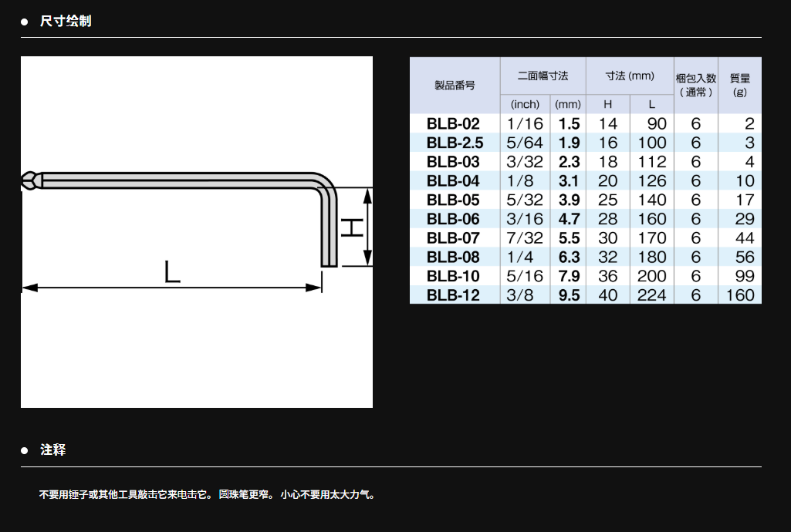Click the warning note text under 注释
Viewport: 791px width, 532px height.
[x=207, y=495]
